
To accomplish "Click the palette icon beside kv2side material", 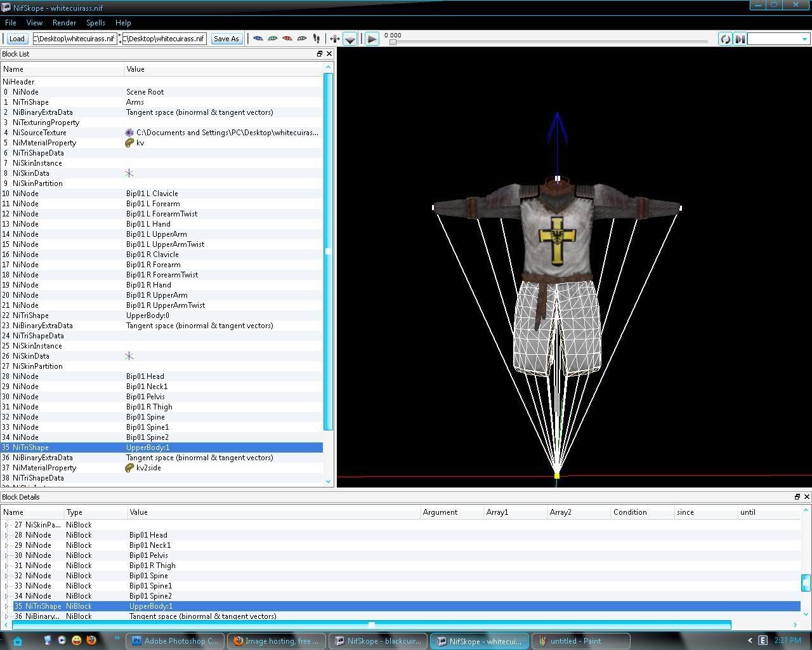I will point(129,468).
